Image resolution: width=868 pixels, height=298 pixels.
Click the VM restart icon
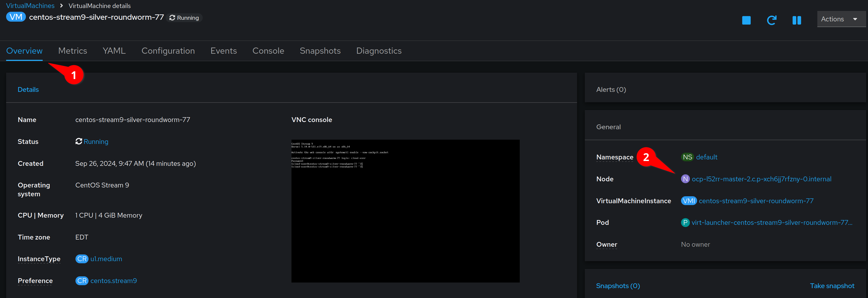771,18
